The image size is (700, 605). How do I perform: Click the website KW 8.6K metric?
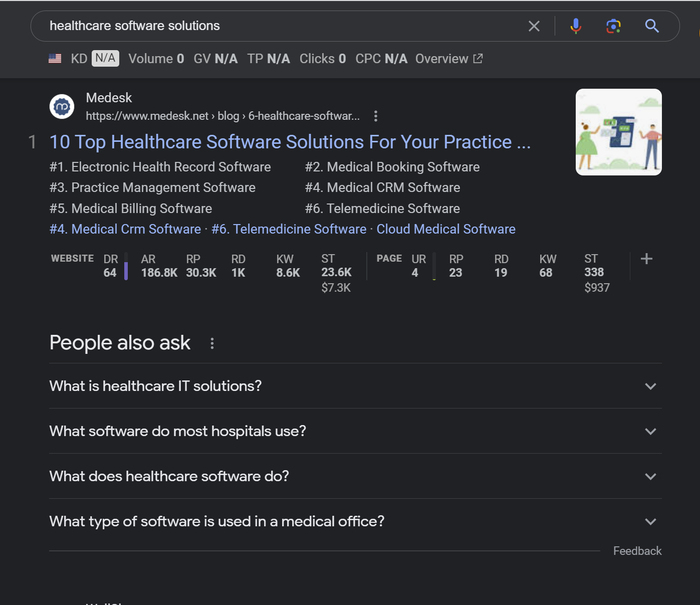288,266
